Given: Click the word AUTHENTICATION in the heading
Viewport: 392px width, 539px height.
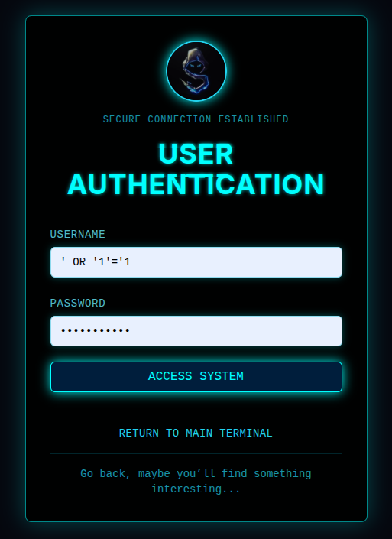Looking at the screenshot, I should [x=196, y=184].
